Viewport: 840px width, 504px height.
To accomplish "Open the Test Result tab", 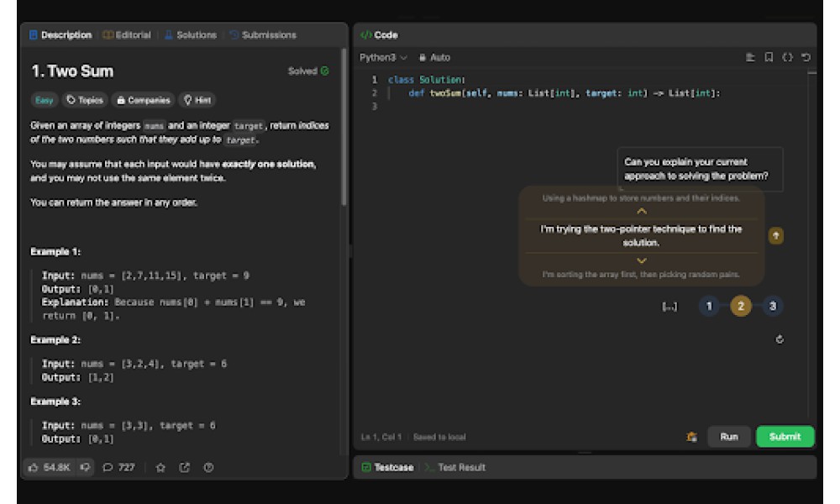I will point(455,467).
